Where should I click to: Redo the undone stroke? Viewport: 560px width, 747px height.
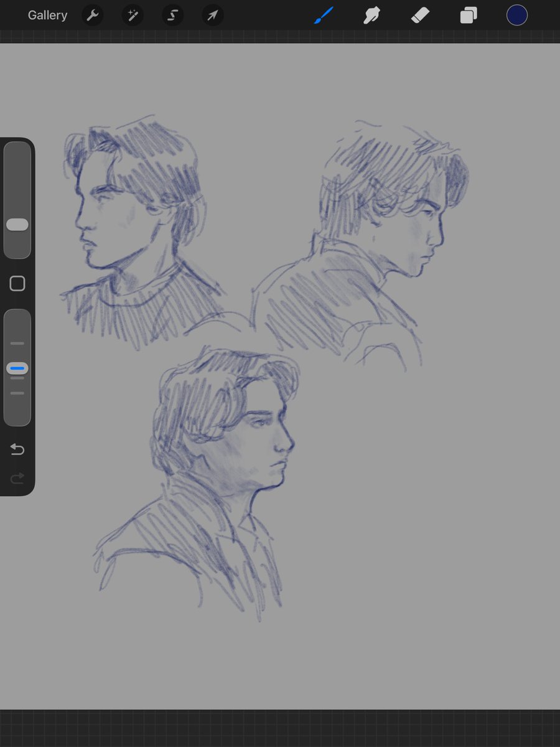click(x=17, y=478)
